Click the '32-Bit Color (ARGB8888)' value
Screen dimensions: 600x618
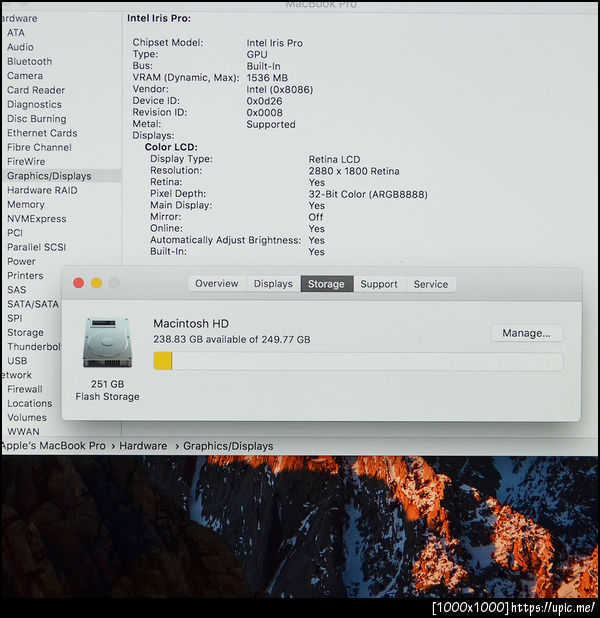368,194
